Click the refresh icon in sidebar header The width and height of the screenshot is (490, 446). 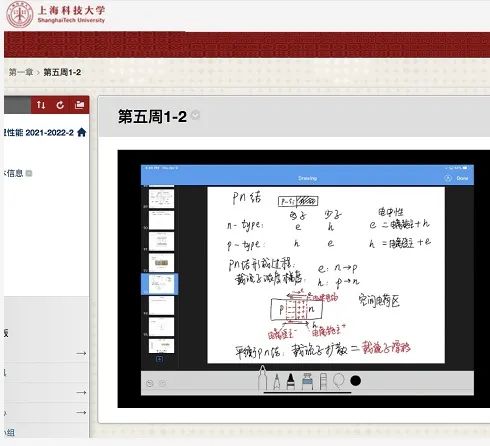coord(60,105)
